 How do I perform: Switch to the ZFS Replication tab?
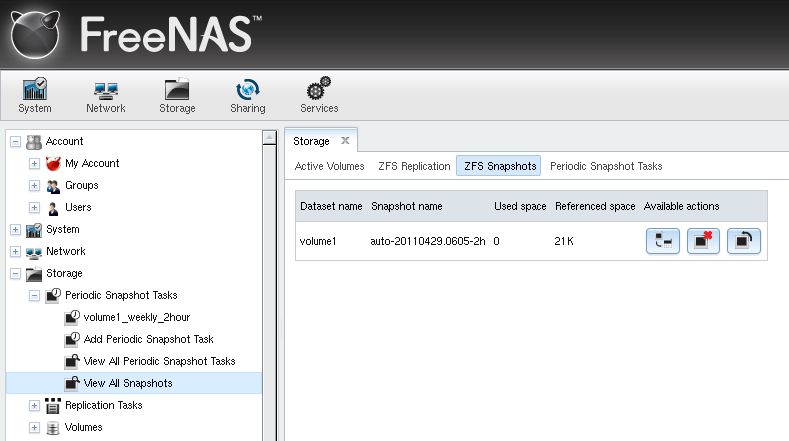[x=414, y=166]
